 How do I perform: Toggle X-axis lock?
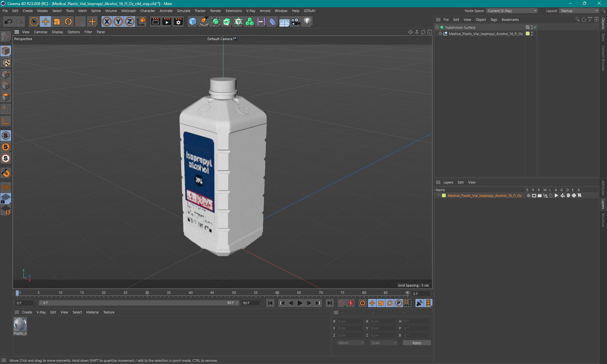107,21
